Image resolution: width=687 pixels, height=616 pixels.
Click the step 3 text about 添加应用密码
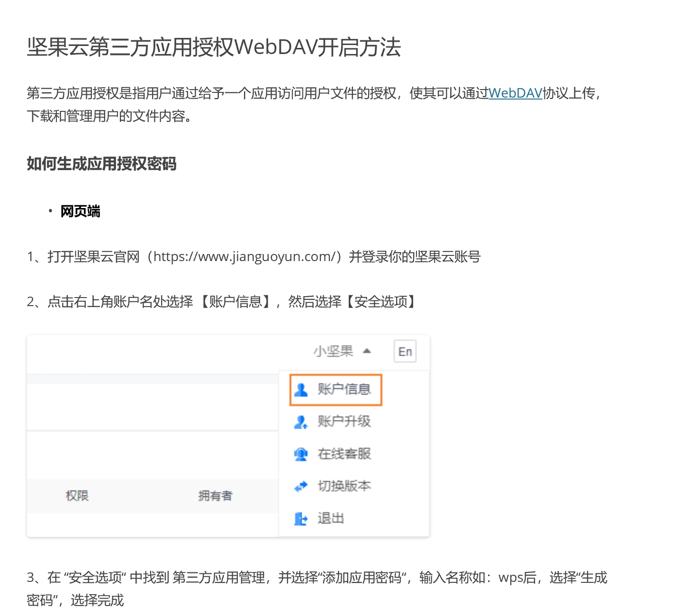[317, 589]
